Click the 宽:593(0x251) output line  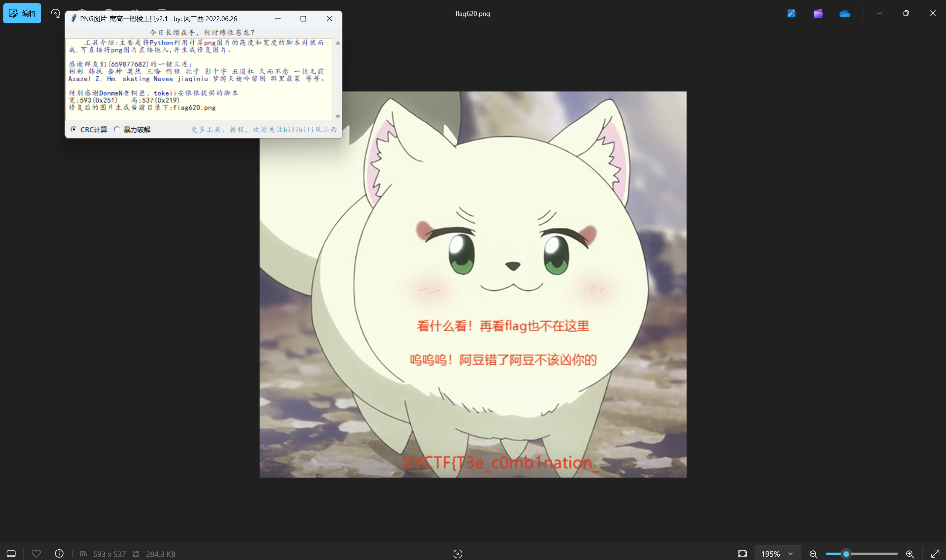pos(93,100)
